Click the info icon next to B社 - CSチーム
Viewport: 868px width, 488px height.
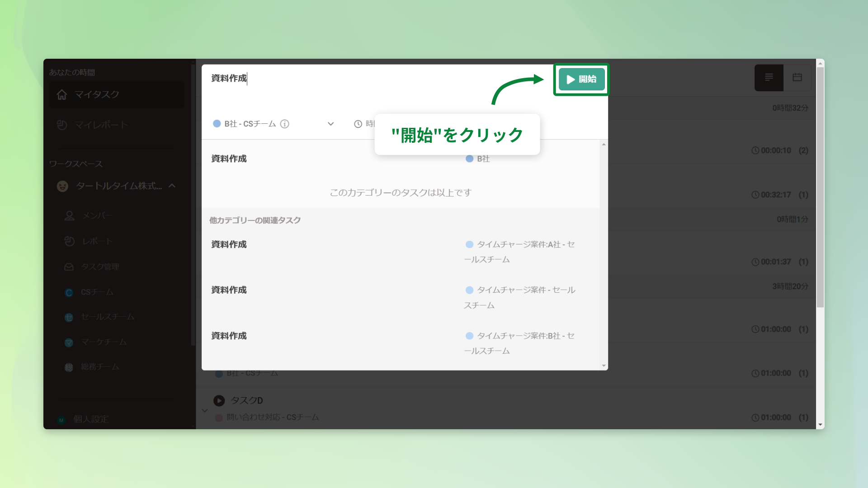tap(284, 124)
